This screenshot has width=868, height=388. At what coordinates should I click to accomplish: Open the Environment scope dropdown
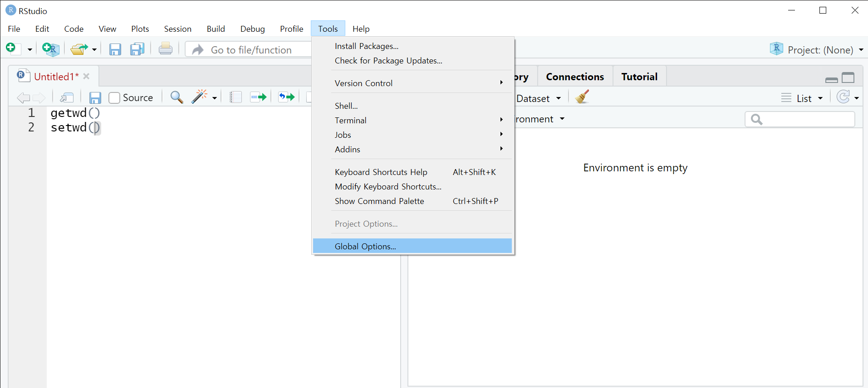coord(540,119)
